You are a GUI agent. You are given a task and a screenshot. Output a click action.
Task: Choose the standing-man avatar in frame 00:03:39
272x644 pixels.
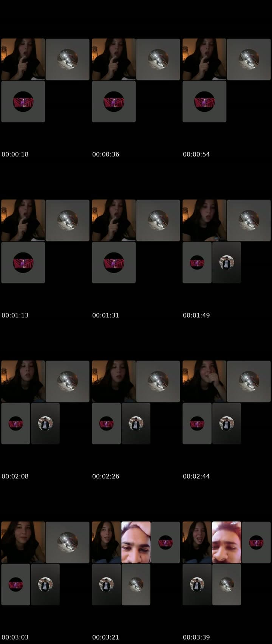point(197,585)
